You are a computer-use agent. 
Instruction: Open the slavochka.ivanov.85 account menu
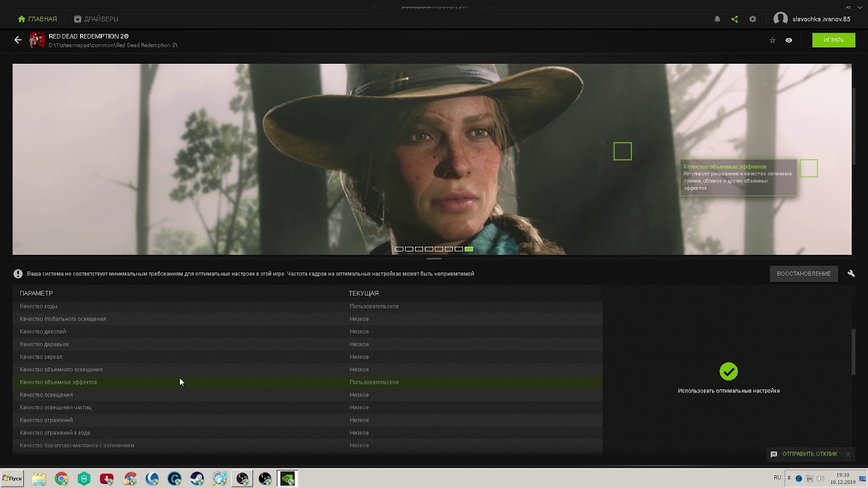coord(821,19)
